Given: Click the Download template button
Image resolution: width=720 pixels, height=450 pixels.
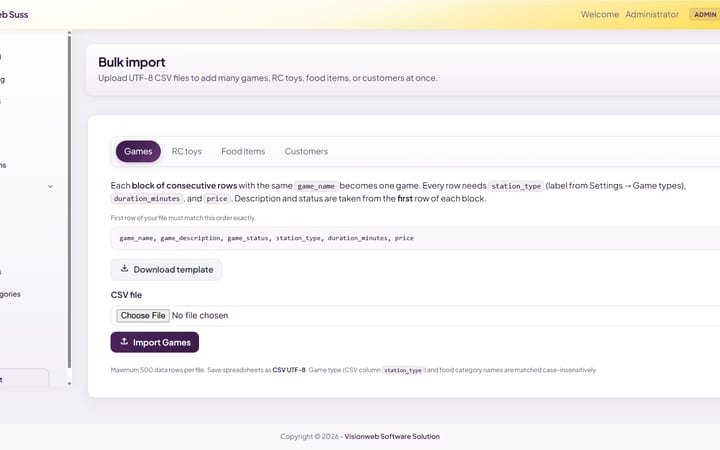Looking at the screenshot, I should click(x=166, y=270).
